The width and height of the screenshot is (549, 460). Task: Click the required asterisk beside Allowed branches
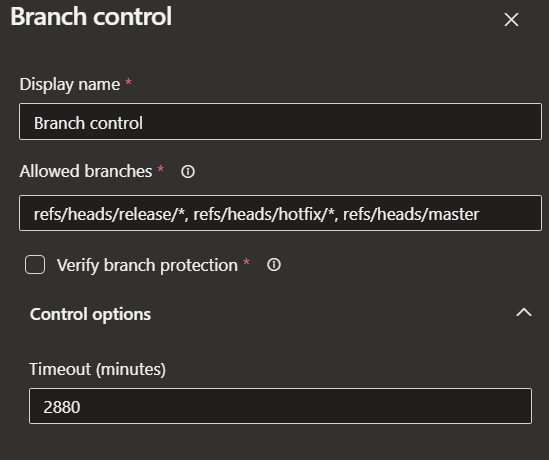point(161,169)
